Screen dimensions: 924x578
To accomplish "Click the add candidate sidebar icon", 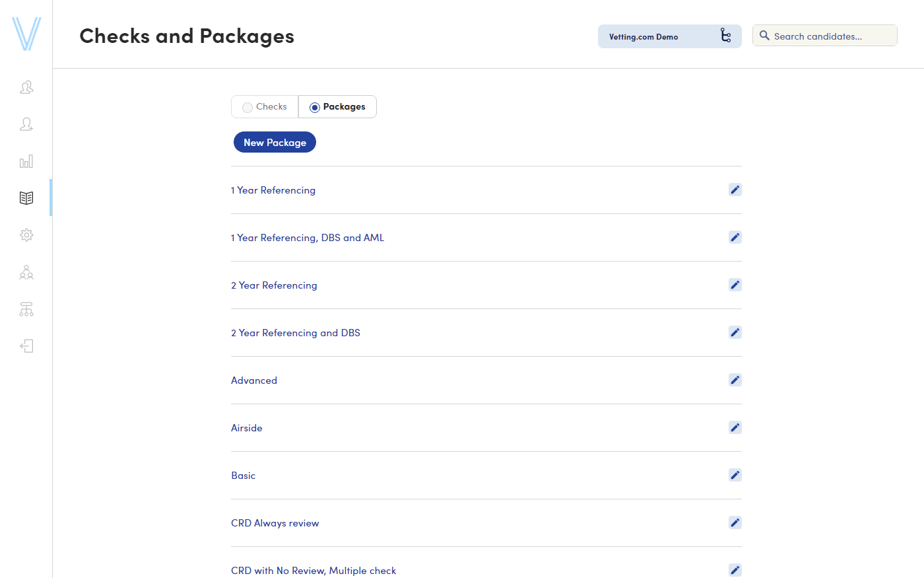I will [26, 124].
